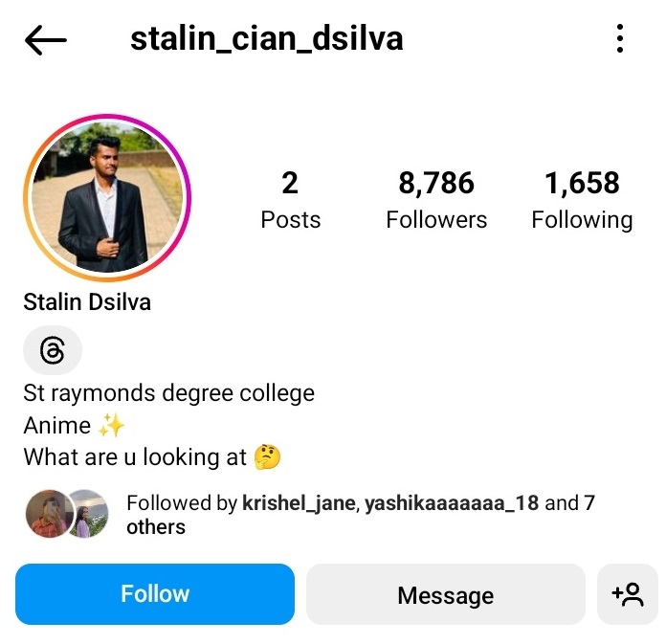Open the 1,658 Following list

pos(582,200)
